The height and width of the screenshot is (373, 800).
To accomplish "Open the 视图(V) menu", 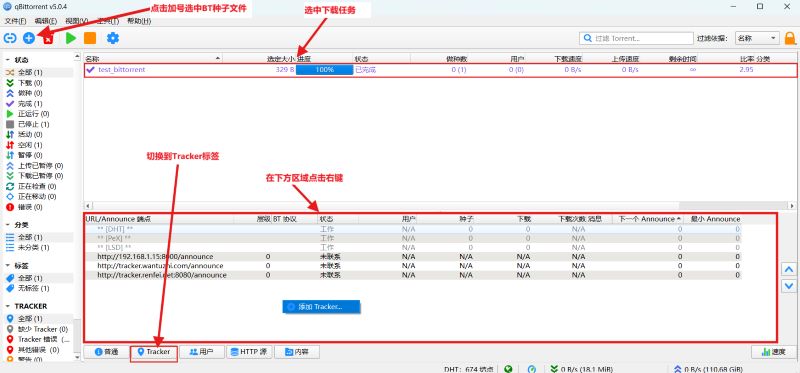I will (77, 21).
